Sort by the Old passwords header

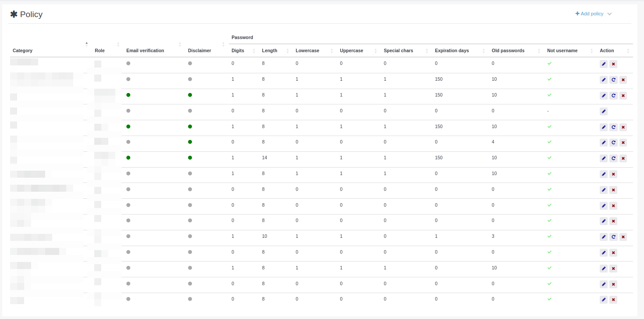coord(508,50)
